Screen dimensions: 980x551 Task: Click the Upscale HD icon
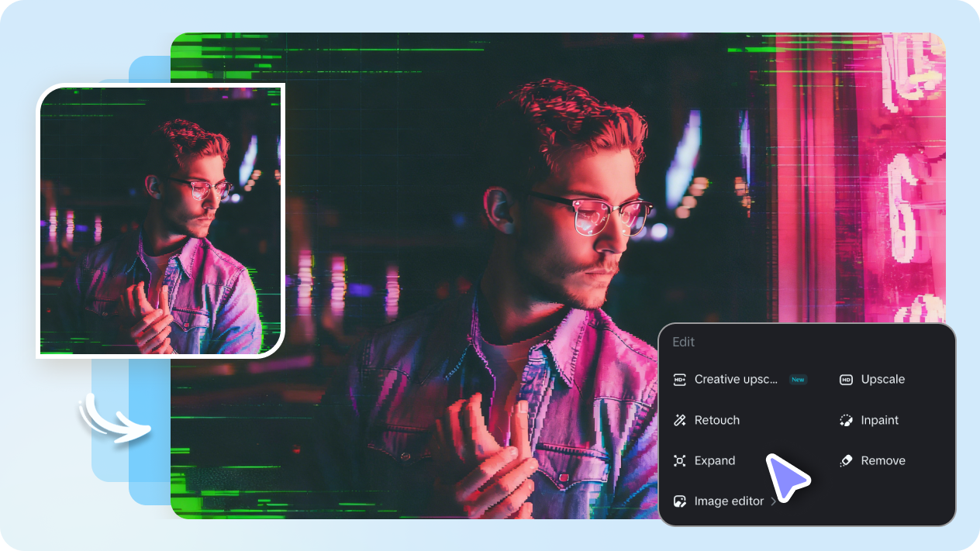(x=847, y=380)
